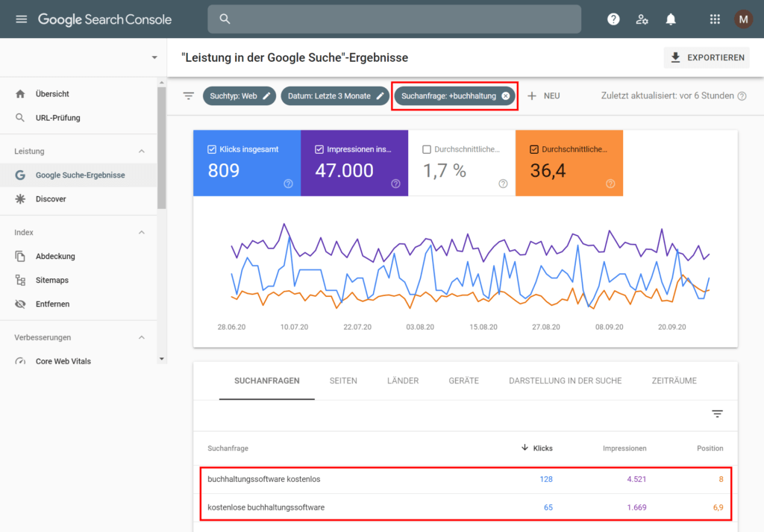
Task: Click the Discover asterisk icon
Action: pos(20,198)
